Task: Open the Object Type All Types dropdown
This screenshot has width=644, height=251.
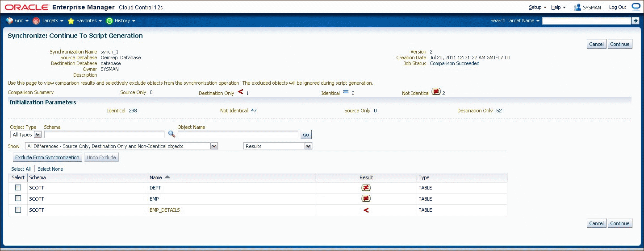Action: [x=26, y=135]
